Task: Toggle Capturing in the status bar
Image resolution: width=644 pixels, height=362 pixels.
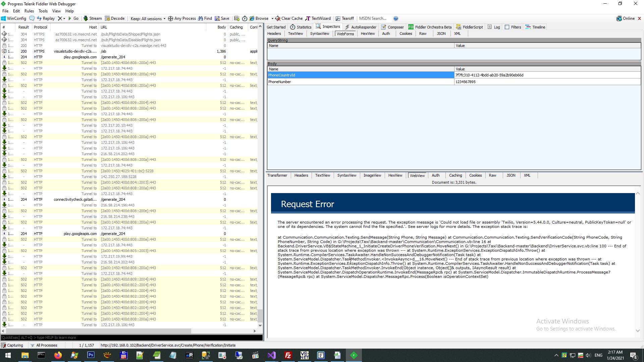Action: [x=12, y=345]
